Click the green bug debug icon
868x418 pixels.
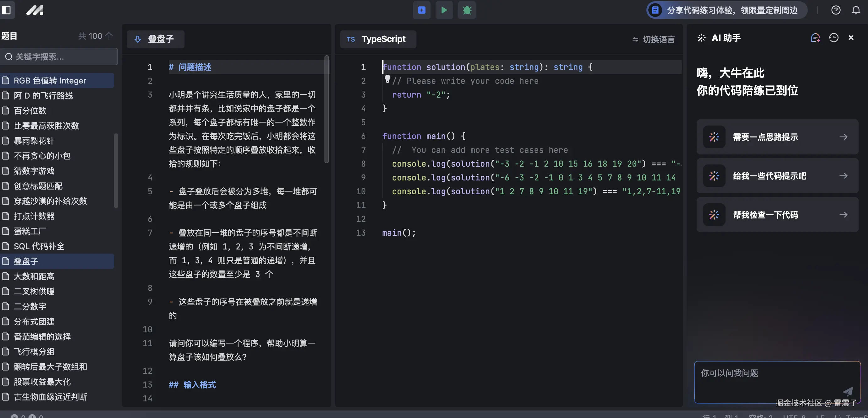point(467,10)
